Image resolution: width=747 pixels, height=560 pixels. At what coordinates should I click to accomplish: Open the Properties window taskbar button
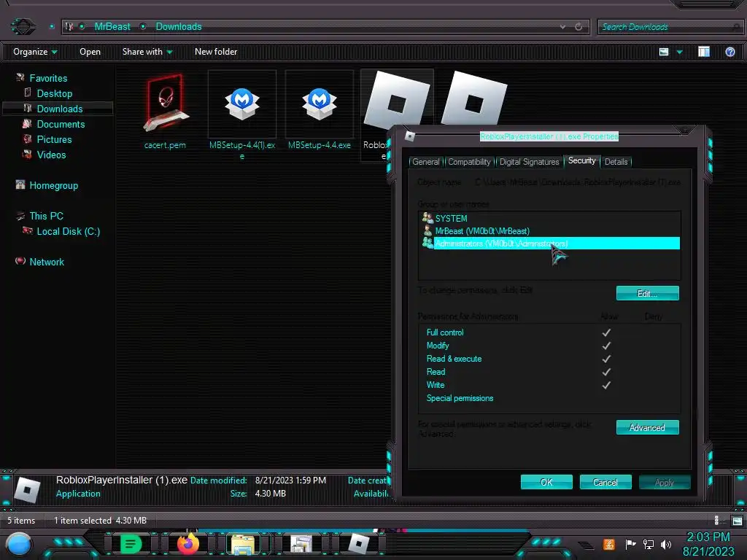click(x=301, y=544)
